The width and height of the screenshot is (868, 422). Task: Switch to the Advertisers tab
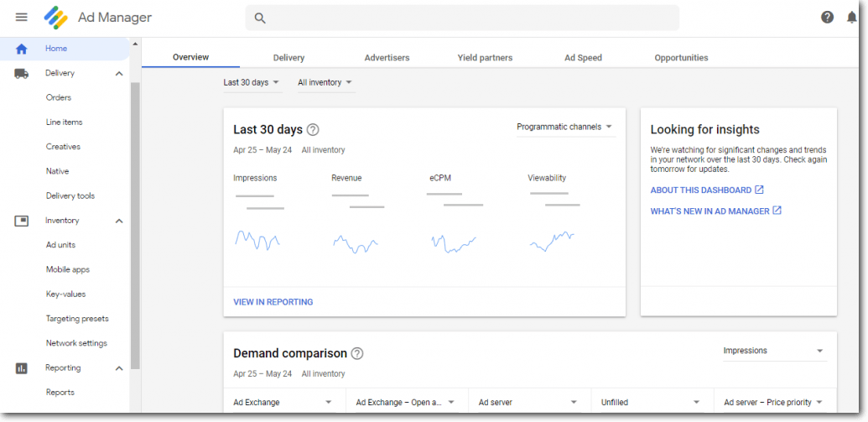[387, 58]
